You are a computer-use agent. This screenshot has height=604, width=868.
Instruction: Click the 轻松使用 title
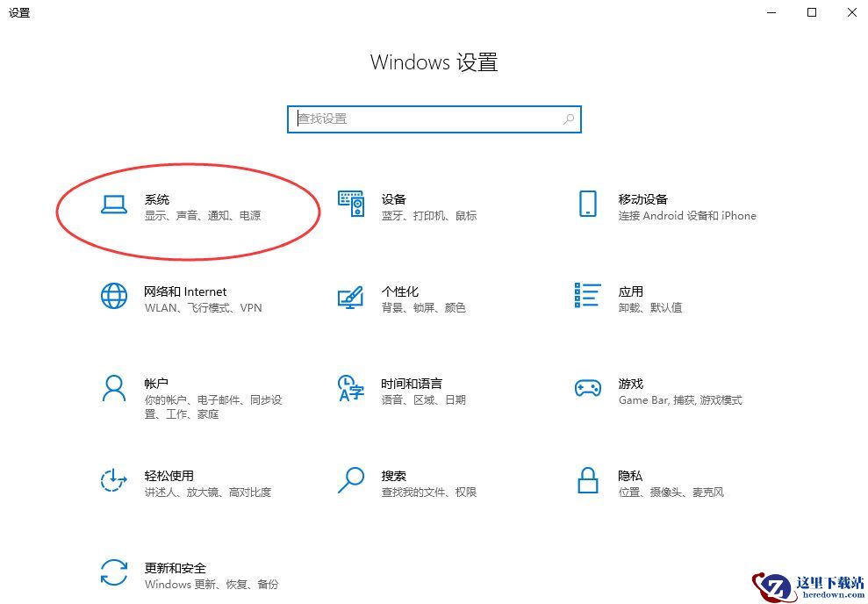click(169, 476)
